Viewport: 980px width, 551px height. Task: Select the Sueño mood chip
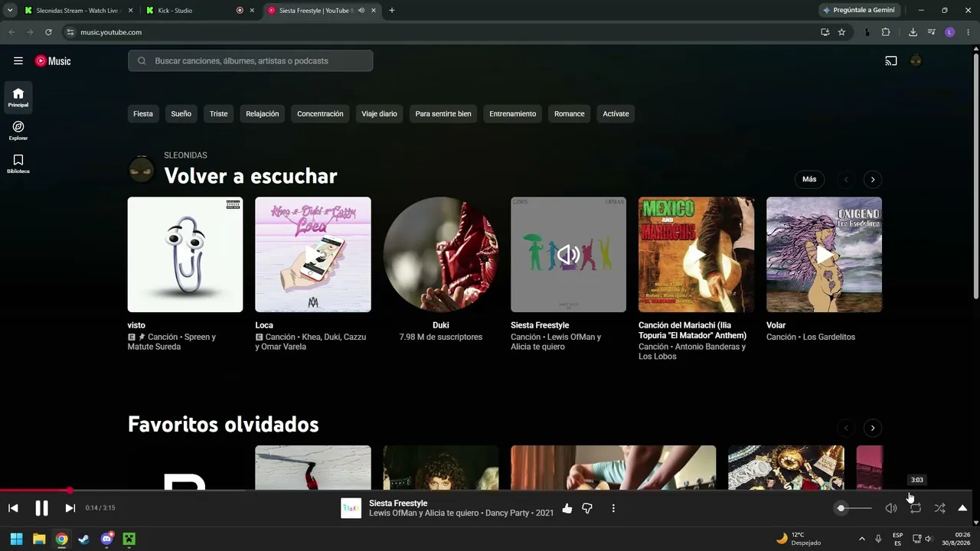click(x=181, y=114)
